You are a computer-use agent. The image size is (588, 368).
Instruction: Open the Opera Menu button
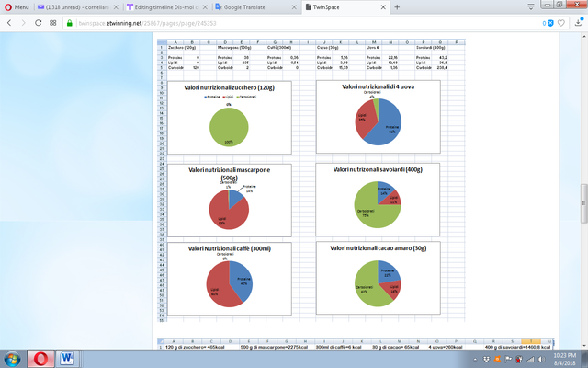coord(17,7)
